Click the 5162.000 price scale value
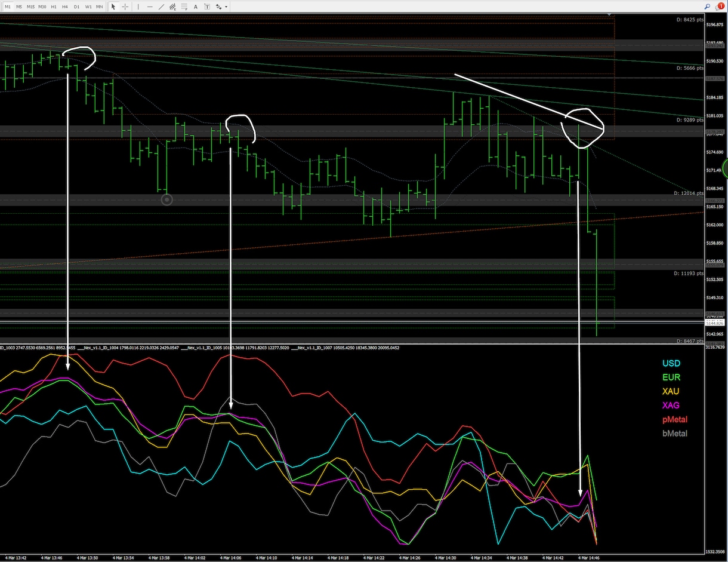This screenshot has width=728, height=562. pyautogui.click(x=714, y=225)
